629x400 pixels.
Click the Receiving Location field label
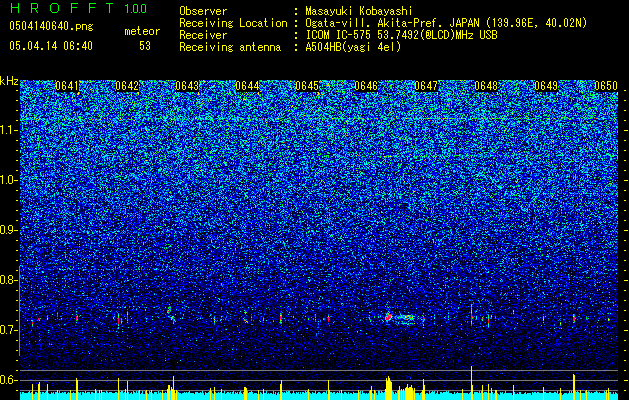pos(233,23)
